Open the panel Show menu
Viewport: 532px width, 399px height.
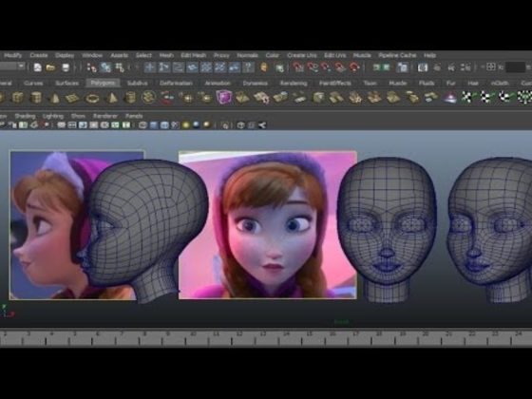point(78,116)
